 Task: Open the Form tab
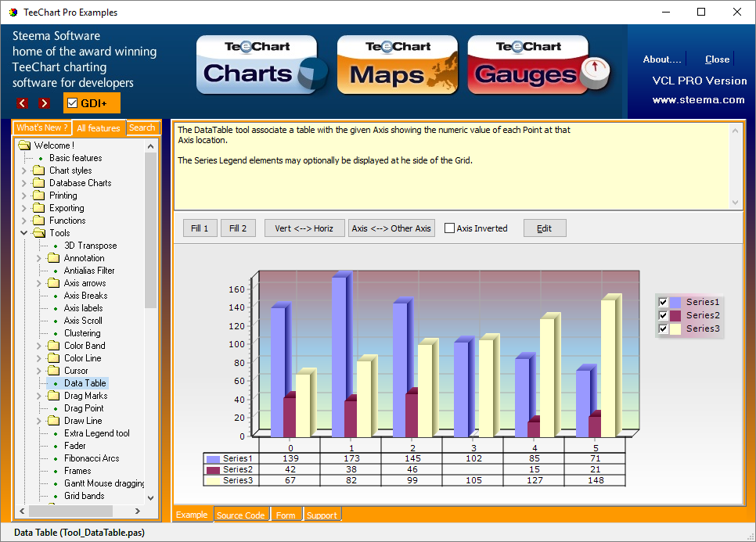286,515
